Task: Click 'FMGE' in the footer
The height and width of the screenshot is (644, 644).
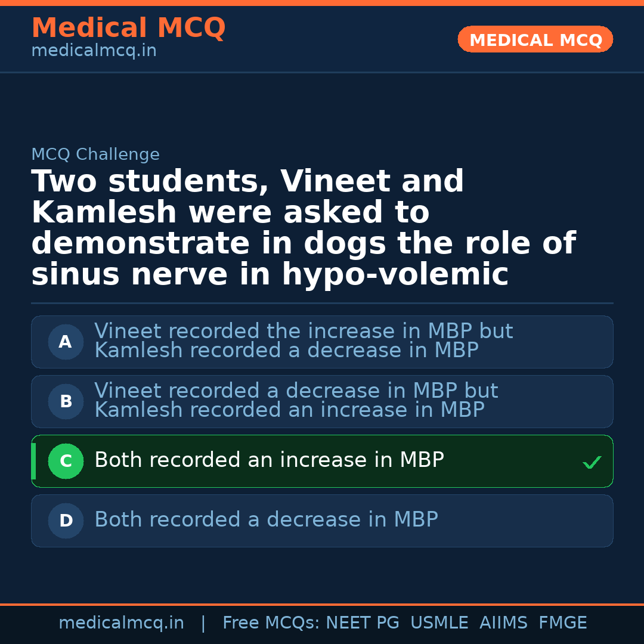Action: click(x=562, y=623)
